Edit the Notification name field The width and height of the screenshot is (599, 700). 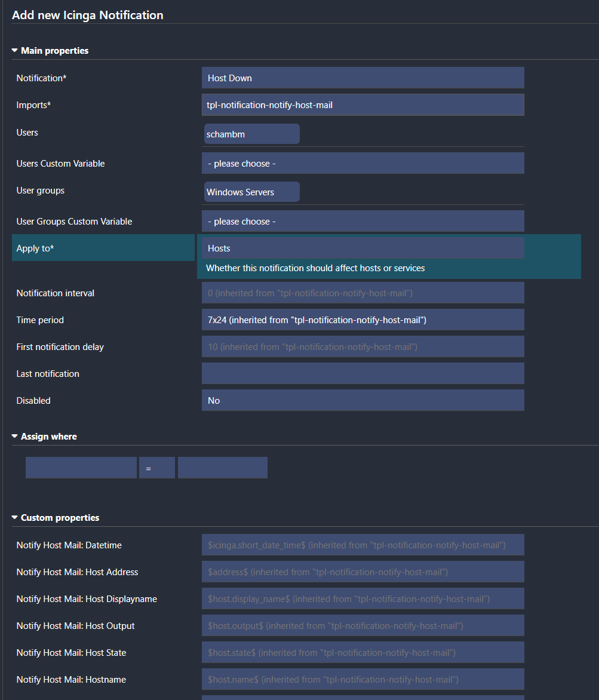click(363, 78)
